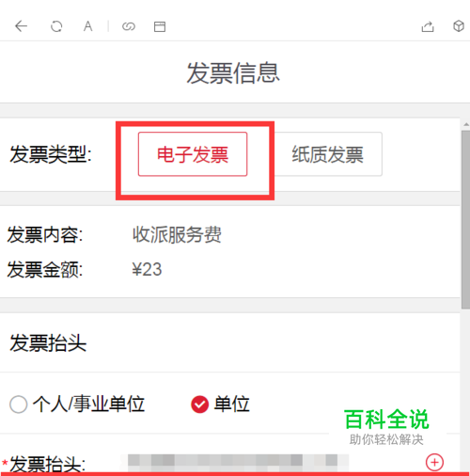Click the 发票类型: label

pyautogui.click(x=51, y=154)
